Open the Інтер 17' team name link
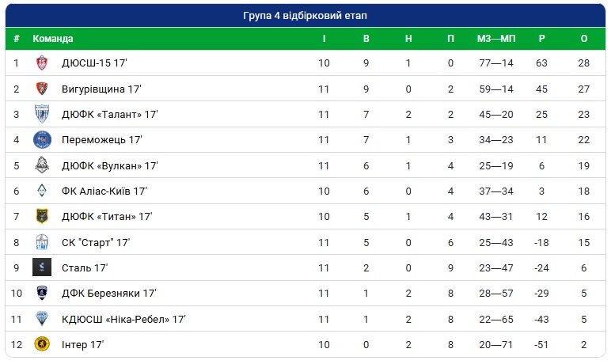The height and width of the screenshot is (364, 611). pyautogui.click(x=82, y=344)
